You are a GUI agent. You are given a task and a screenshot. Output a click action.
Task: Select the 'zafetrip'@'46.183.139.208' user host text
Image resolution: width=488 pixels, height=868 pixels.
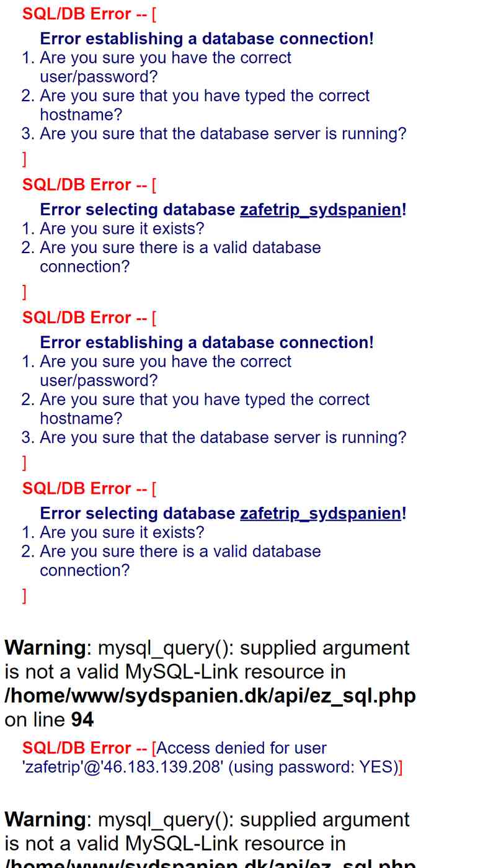[x=123, y=767]
